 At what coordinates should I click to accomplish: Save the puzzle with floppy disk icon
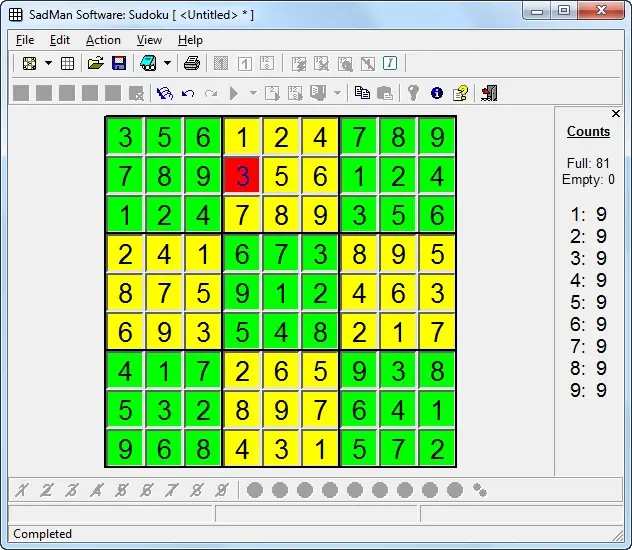tap(119, 63)
